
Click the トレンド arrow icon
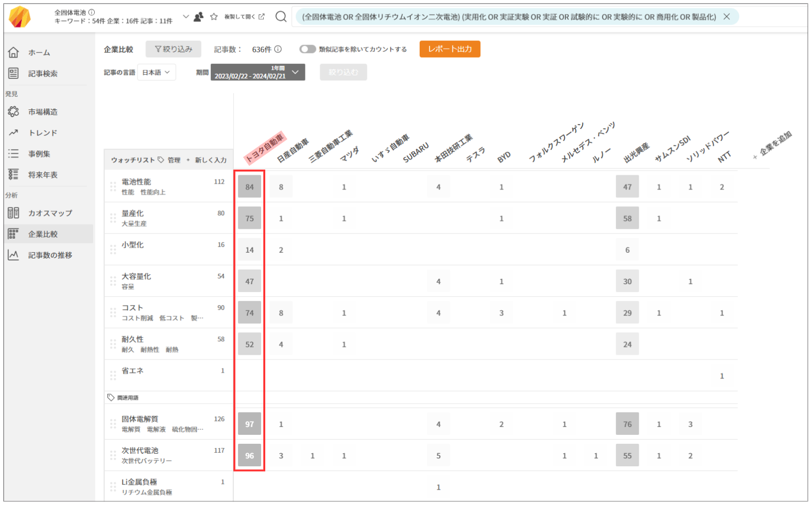click(x=14, y=132)
